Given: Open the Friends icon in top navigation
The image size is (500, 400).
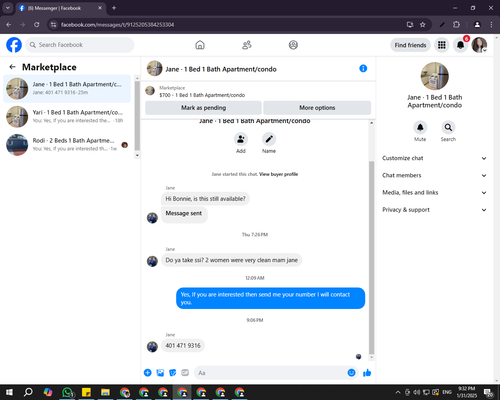Looking at the screenshot, I should pyautogui.click(x=247, y=45).
